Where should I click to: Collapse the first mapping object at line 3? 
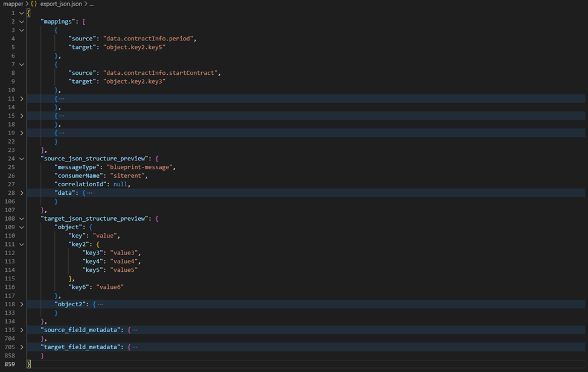(x=22, y=30)
